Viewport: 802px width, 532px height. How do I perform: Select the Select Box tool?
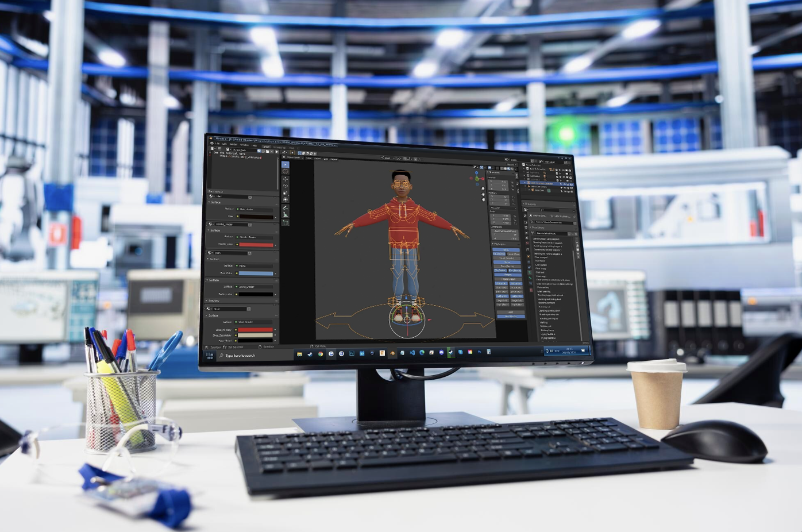(x=285, y=165)
